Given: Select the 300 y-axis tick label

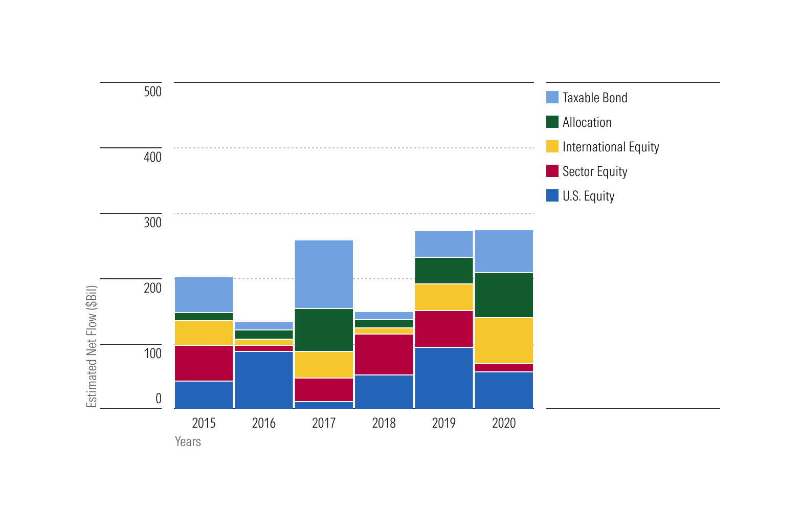Looking at the screenshot, I should (x=153, y=223).
